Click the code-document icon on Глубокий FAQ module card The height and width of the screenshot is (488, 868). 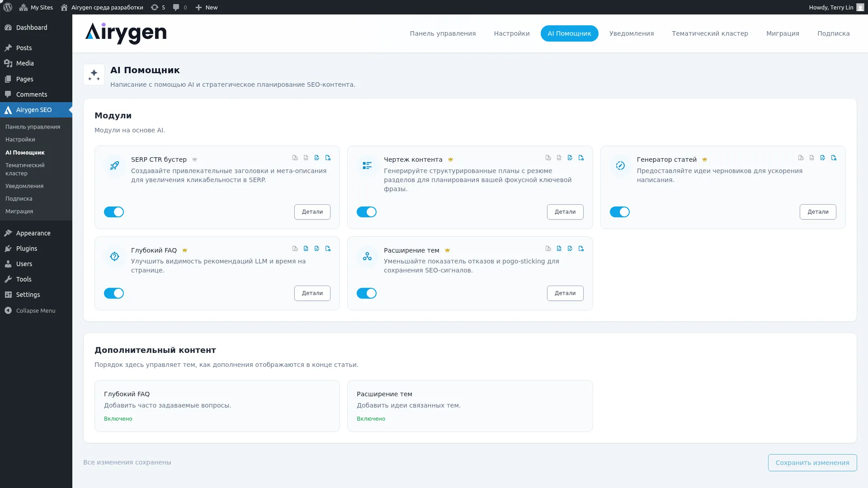click(306, 249)
